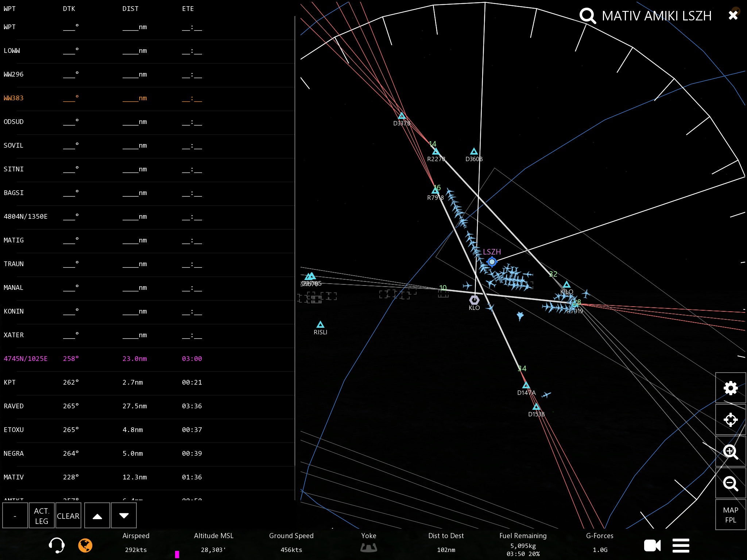Click the center-on-aircraft crosshair icon

click(730, 420)
